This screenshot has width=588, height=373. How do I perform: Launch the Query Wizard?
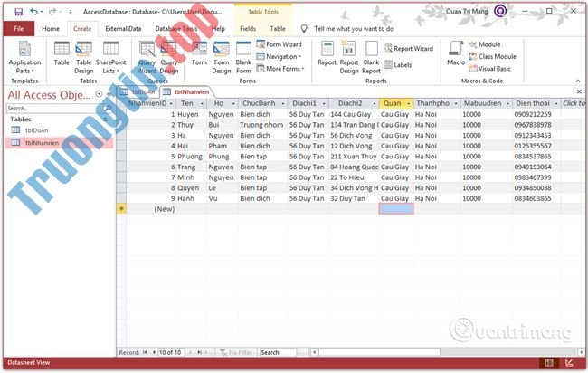(x=147, y=57)
